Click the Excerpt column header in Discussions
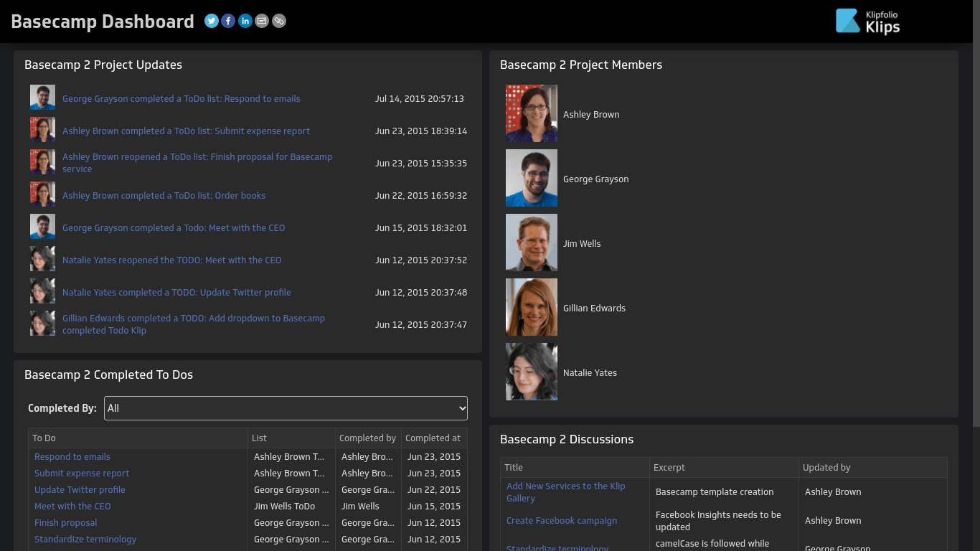980x551 pixels. (725, 468)
